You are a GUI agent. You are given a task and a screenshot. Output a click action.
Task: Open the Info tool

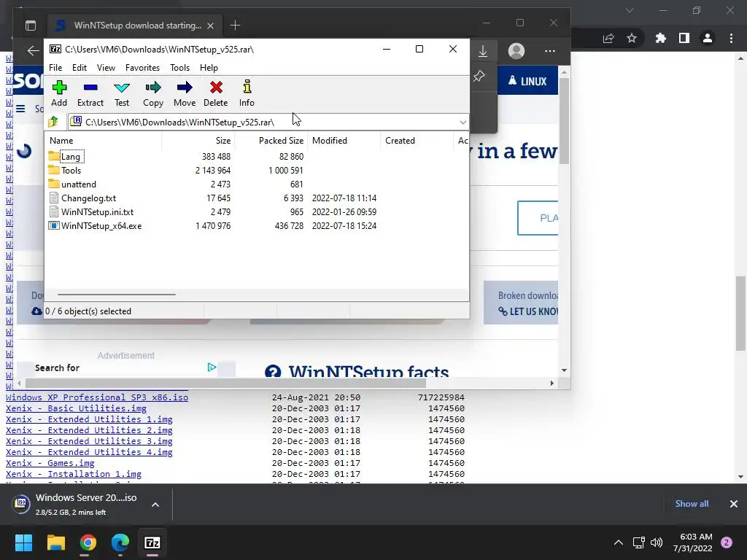click(247, 93)
